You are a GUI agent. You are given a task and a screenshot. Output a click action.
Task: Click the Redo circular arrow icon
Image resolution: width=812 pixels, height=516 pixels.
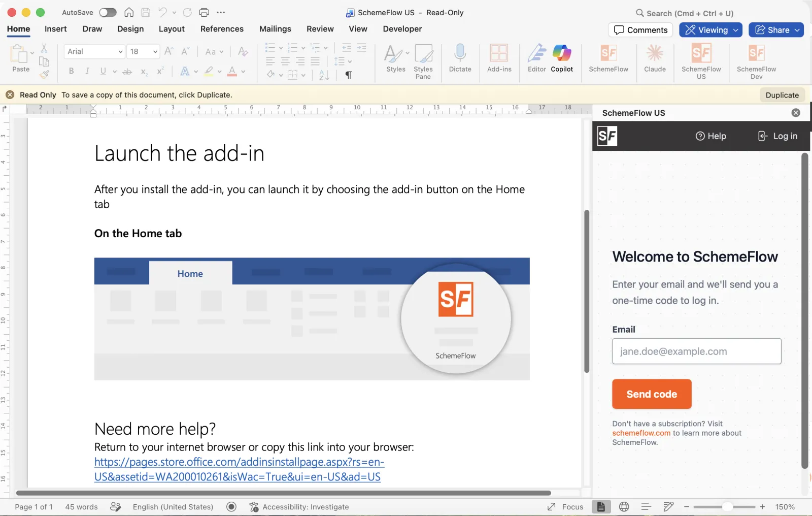(187, 12)
